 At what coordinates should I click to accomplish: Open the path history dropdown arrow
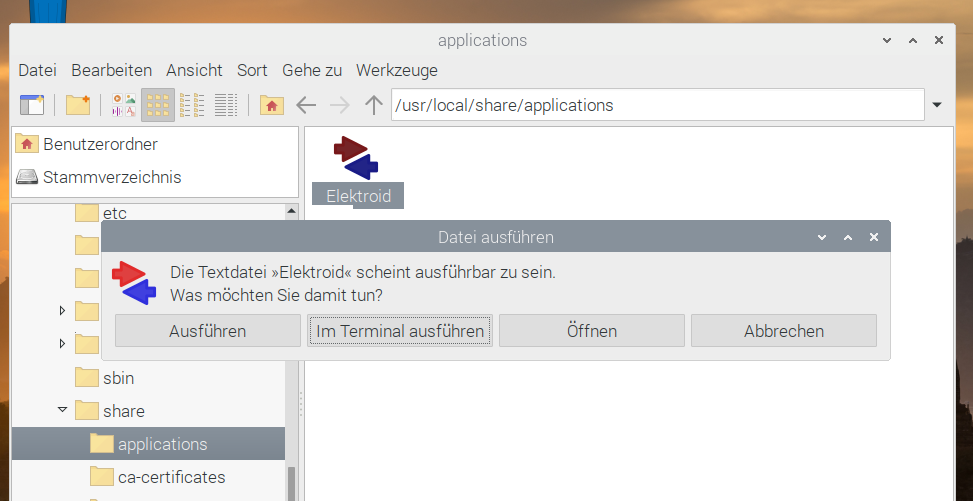pos(937,105)
